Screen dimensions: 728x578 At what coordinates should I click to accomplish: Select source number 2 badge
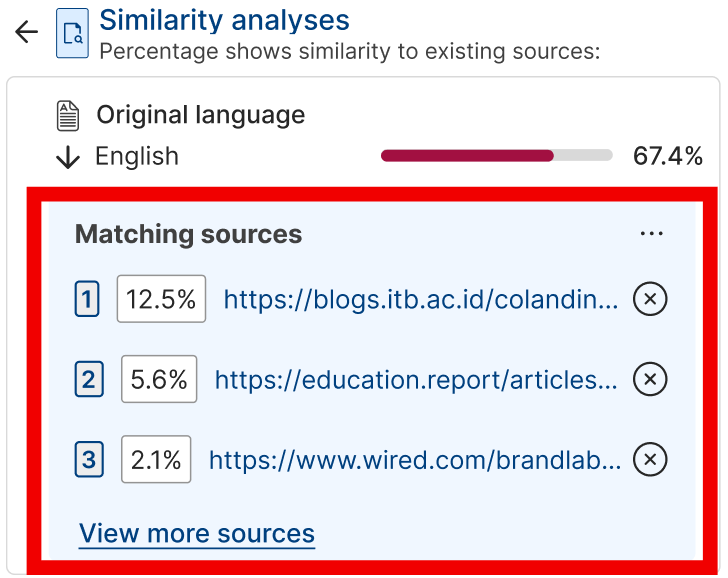(89, 379)
